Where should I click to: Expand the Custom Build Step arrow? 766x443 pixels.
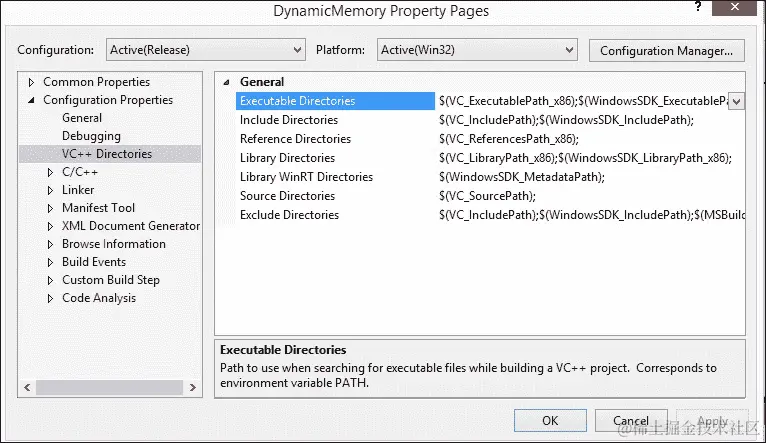click(x=50, y=280)
